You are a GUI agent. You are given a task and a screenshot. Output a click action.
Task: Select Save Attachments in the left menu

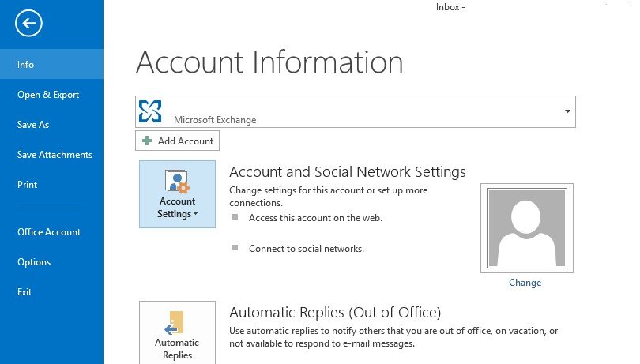click(x=55, y=155)
